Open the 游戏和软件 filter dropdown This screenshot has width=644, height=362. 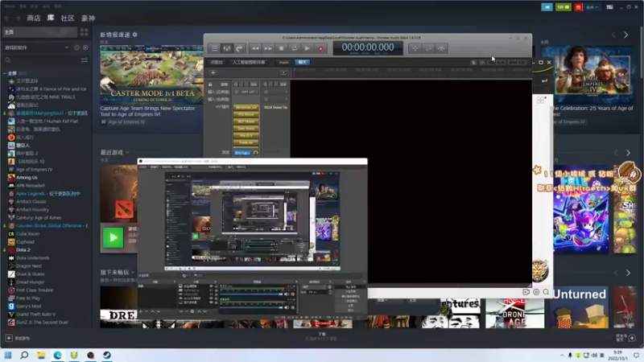point(36,47)
